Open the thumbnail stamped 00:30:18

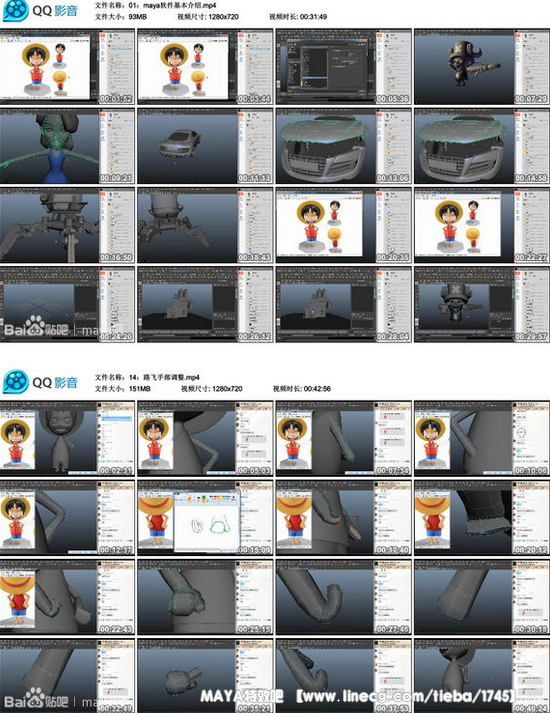482,597
